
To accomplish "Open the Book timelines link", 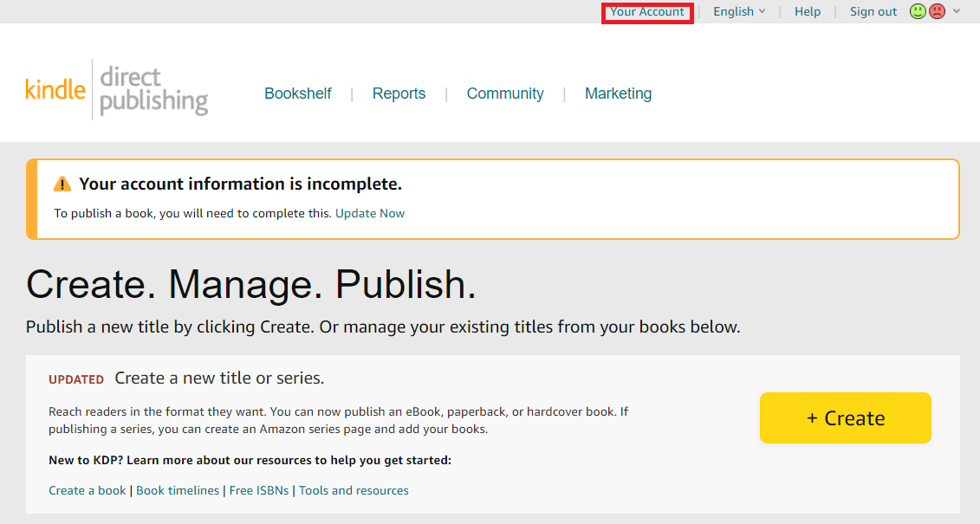I will point(178,491).
